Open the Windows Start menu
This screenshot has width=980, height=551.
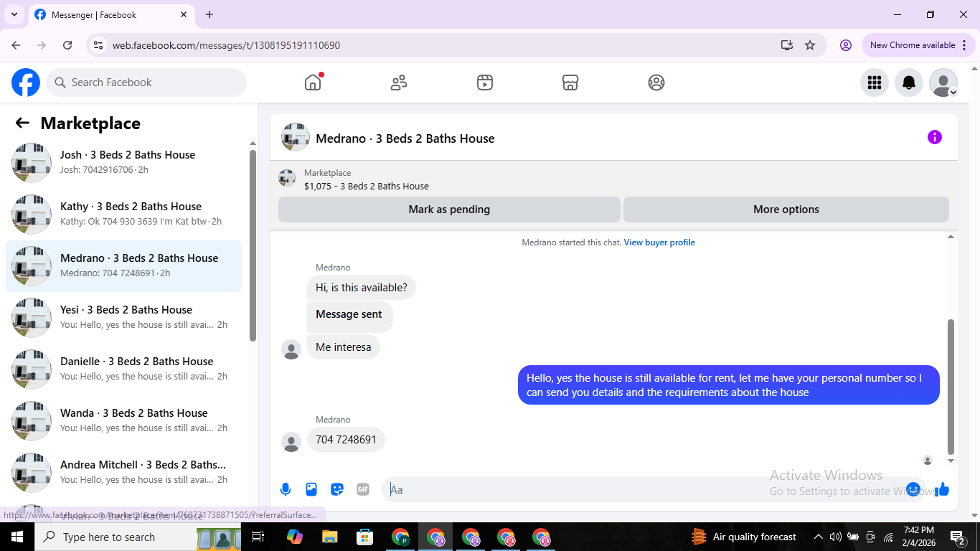17,537
